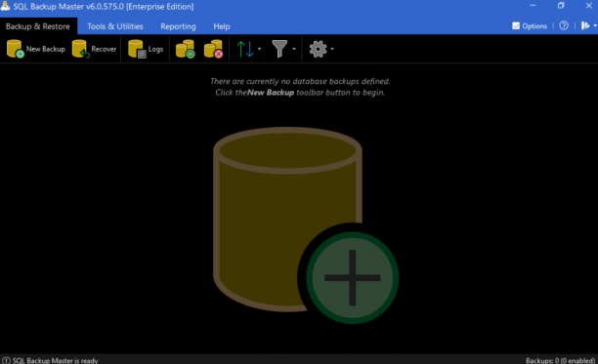Image resolution: width=598 pixels, height=364 pixels.
Task: Run all backups with green play icon
Action: [x=186, y=49]
